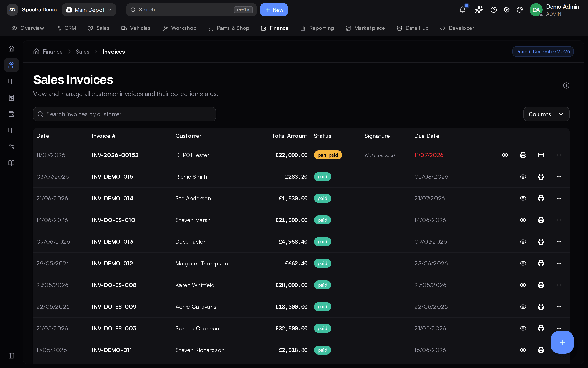
Task: Click the part_paid status badge
Action: pyautogui.click(x=328, y=155)
